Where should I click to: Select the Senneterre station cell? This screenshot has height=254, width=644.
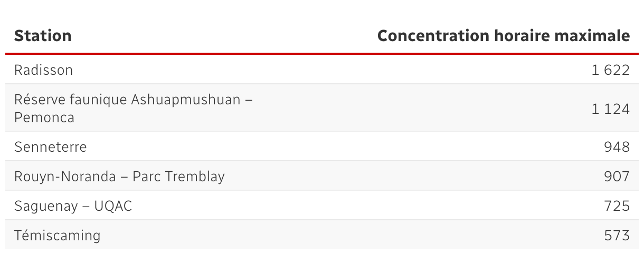click(51, 146)
